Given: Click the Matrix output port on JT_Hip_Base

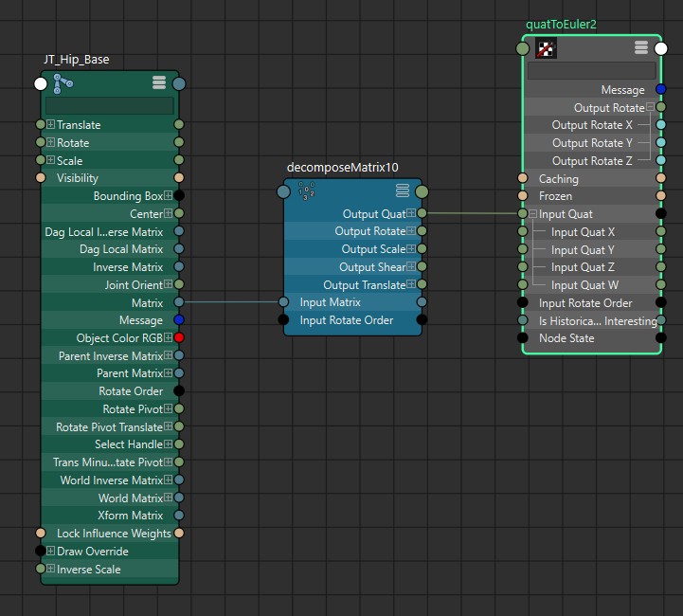Looking at the screenshot, I should click(x=179, y=302).
